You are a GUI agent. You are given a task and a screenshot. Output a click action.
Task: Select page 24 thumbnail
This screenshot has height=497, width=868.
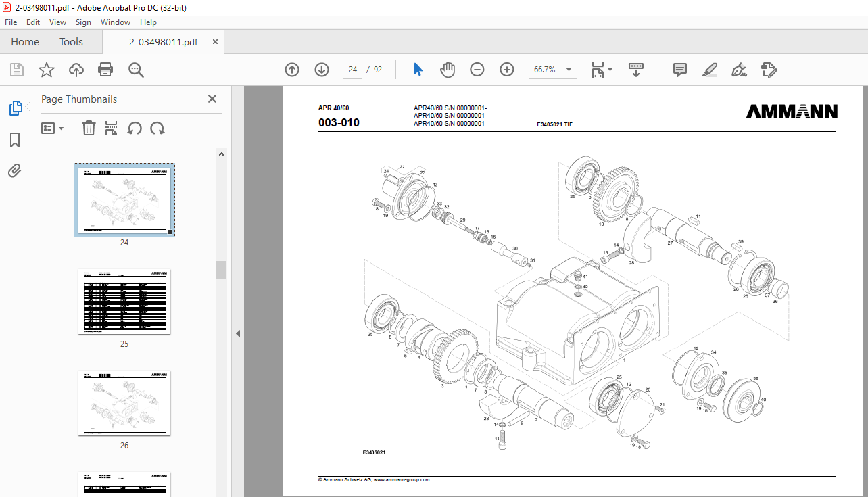point(124,199)
